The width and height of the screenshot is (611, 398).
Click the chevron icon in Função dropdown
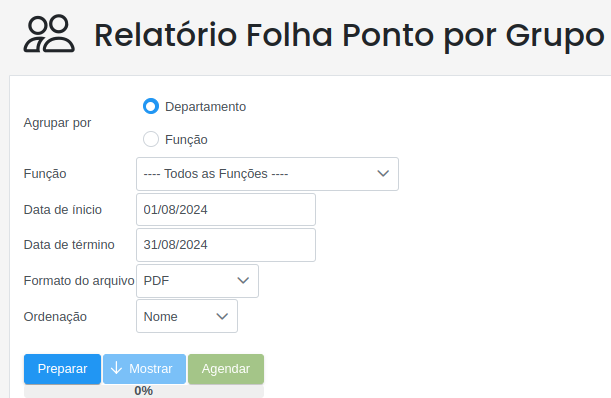click(x=383, y=173)
